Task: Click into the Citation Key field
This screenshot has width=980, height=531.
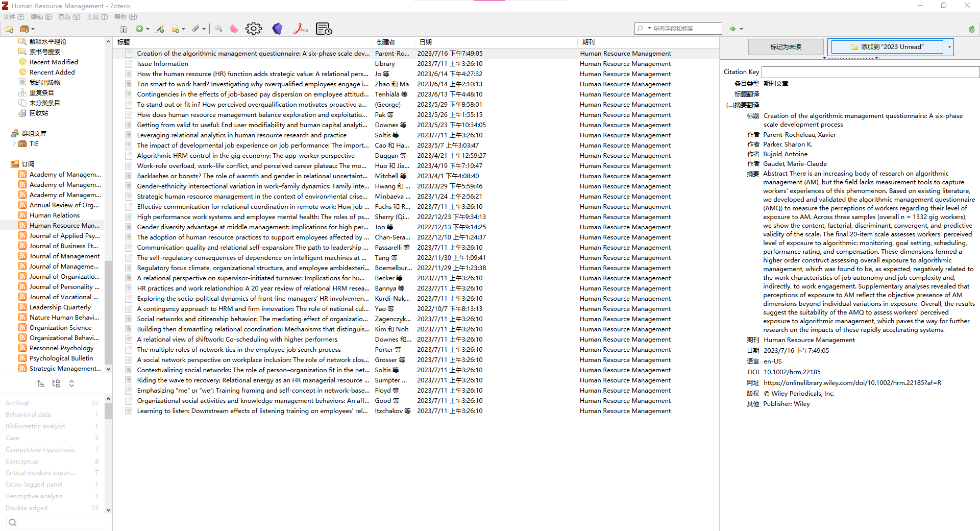Action: coord(870,72)
